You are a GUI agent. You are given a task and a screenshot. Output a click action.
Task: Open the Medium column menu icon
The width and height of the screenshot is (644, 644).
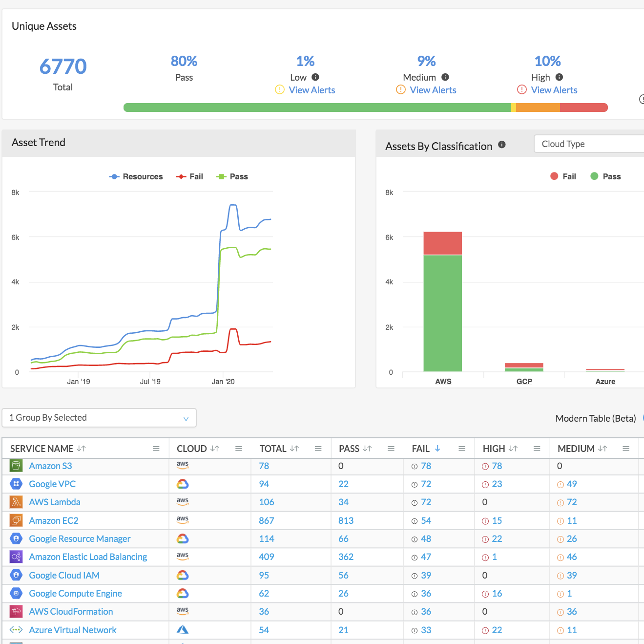[x=626, y=449]
